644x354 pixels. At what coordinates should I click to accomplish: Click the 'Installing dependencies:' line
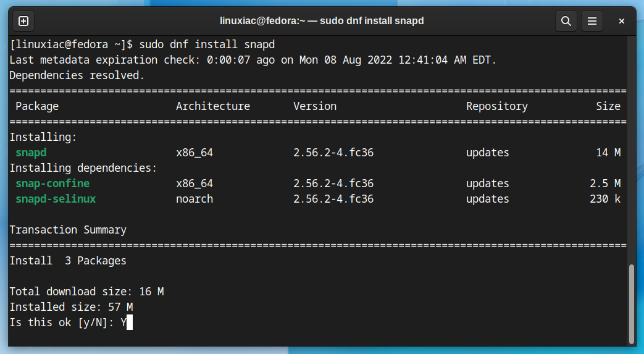tap(83, 168)
